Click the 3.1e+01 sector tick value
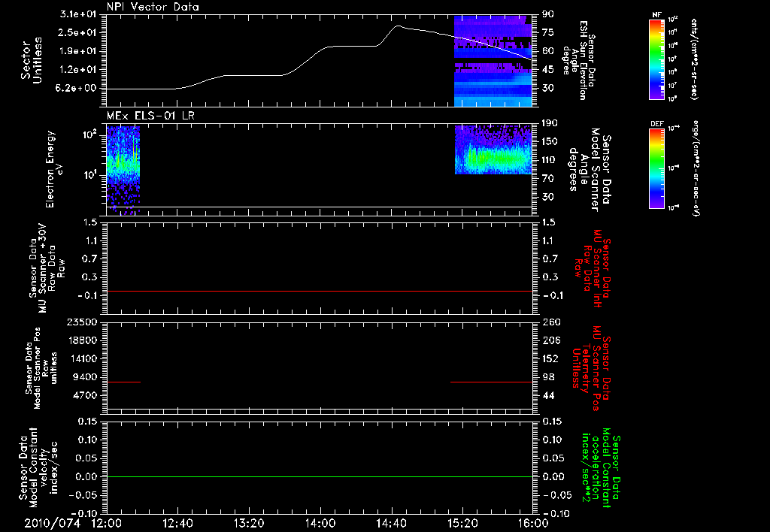This screenshot has height=532, width=770. [77, 14]
